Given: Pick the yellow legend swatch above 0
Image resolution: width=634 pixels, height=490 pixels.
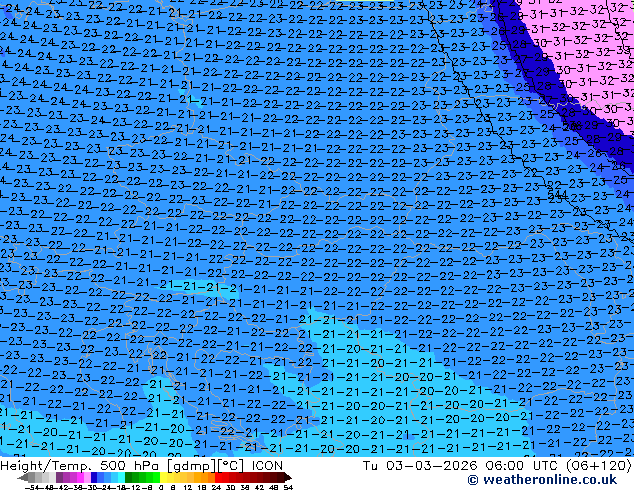Looking at the screenshot, I should [163, 477].
